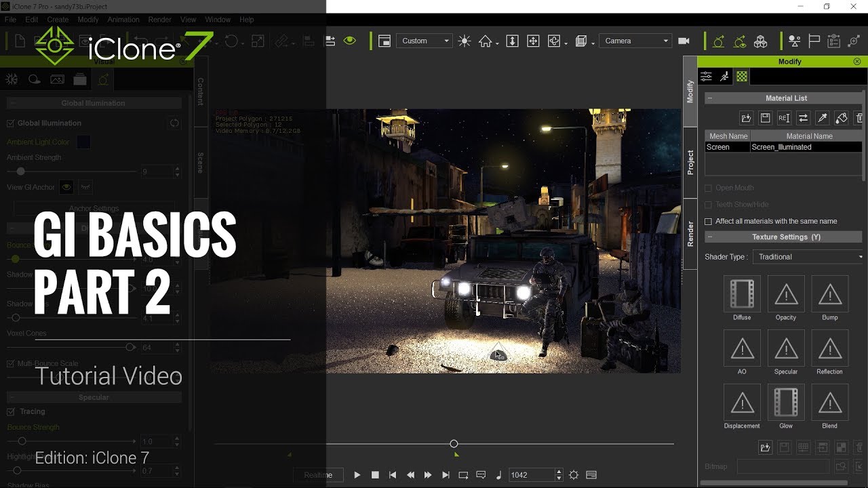Screen dimensions: 868x488
Task: Select the camera Rotate tool icon
Action: pyautogui.click(x=554, y=41)
